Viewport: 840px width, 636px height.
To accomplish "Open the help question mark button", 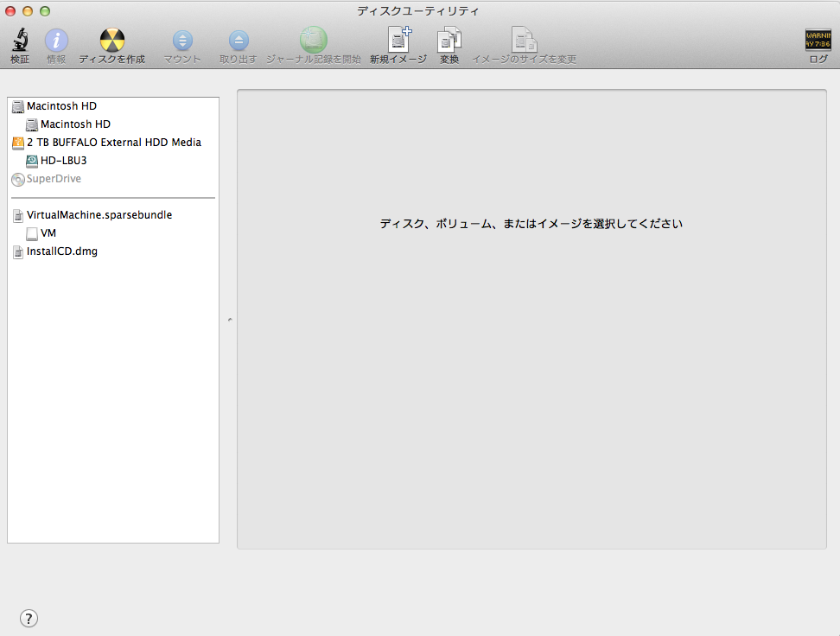I will tap(29, 619).
